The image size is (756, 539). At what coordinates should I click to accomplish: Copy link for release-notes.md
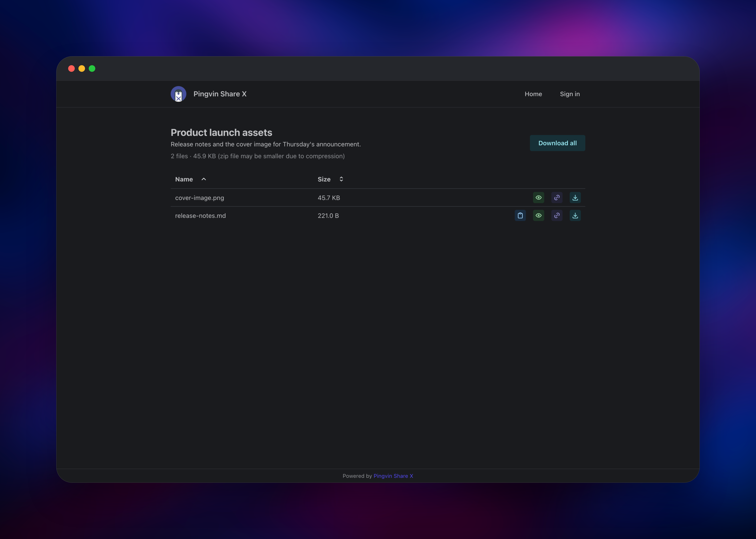(x=557, y=215)
